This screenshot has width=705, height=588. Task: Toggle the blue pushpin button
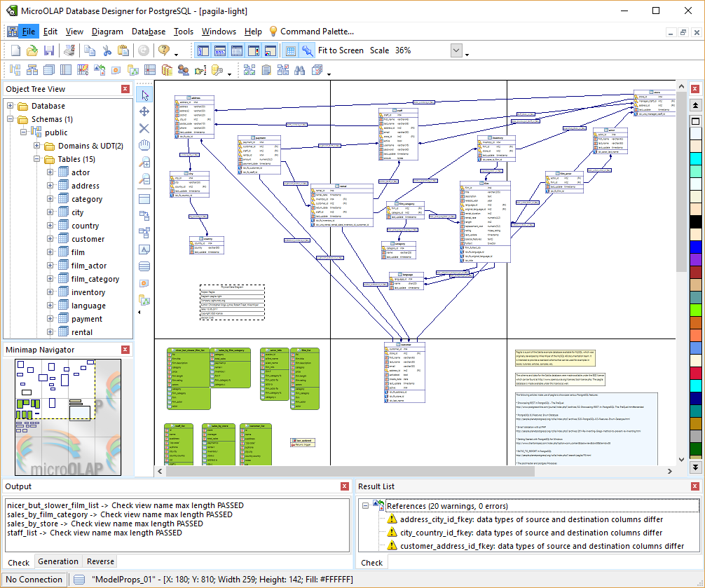(x=308, y=50)
